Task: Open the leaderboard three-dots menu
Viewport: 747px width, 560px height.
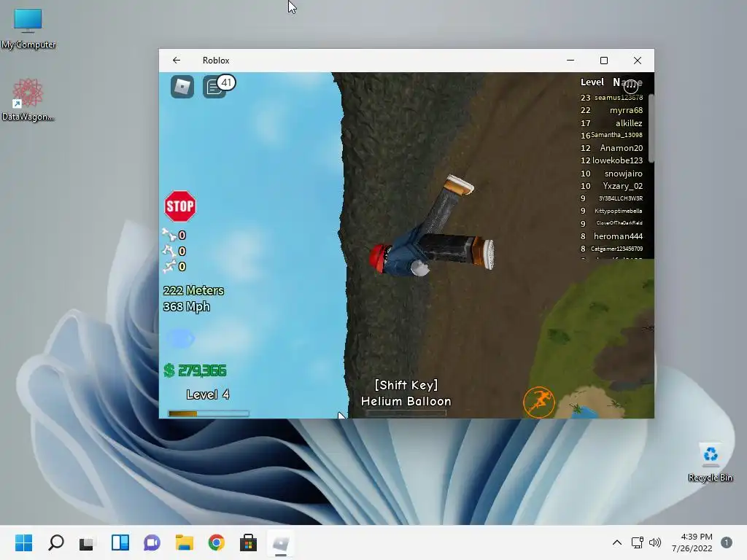Action: click(x=631, y=86)
